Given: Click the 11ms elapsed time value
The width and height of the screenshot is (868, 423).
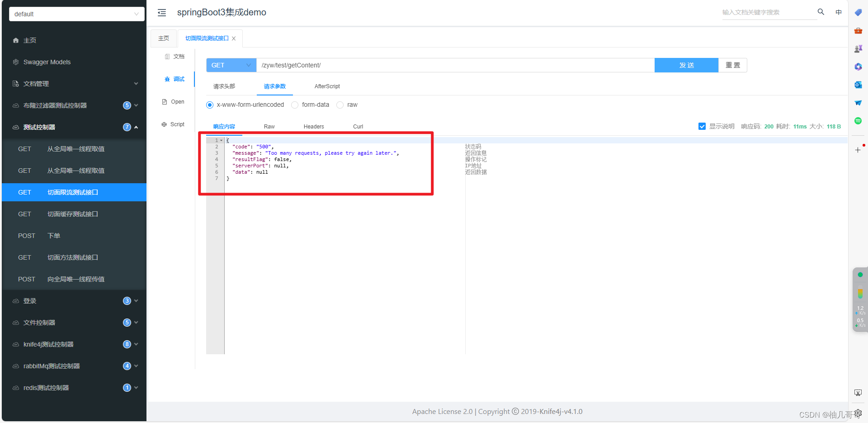Looking at the screenshot, I should 800,127.
